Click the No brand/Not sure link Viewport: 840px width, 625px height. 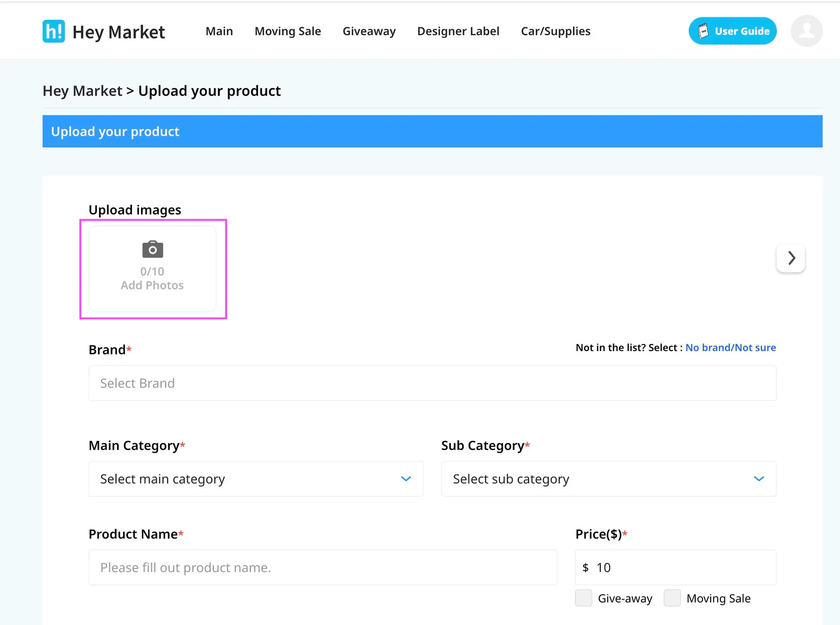[730, 348]
